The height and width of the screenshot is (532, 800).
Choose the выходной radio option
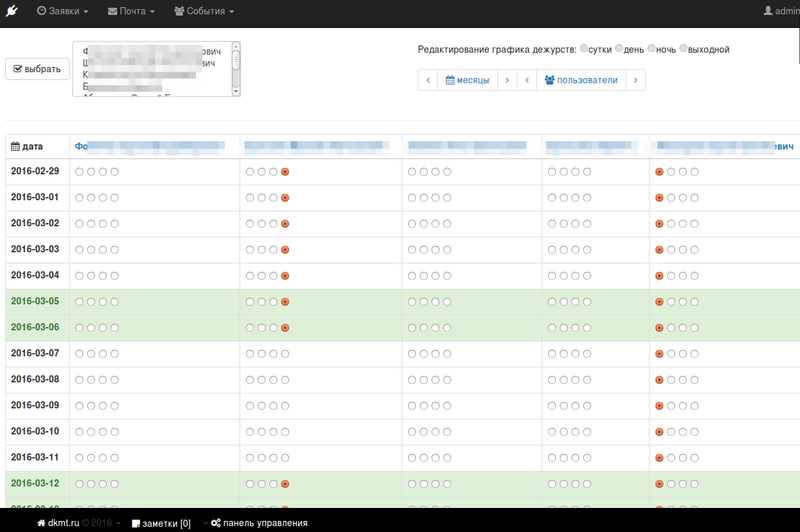click(x=684, y=49)
